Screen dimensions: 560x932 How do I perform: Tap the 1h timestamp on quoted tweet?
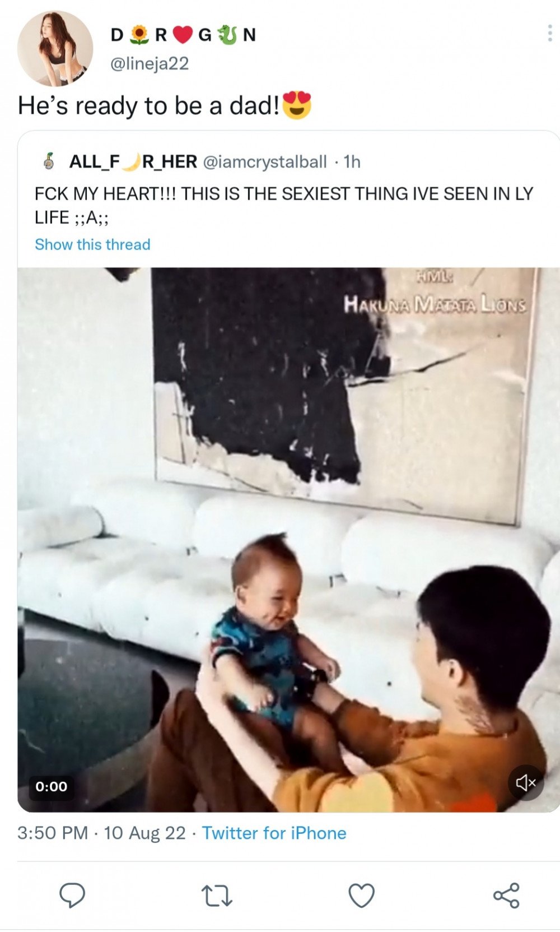pos(352,162)
